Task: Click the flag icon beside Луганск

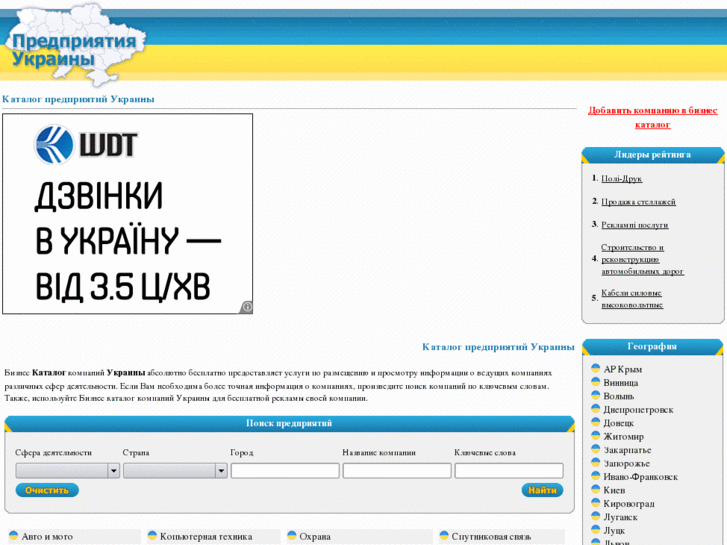Action: click(596, 516)
